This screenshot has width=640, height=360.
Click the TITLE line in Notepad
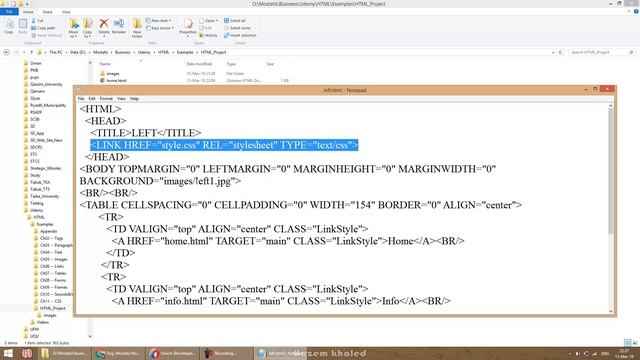point(146,133)
